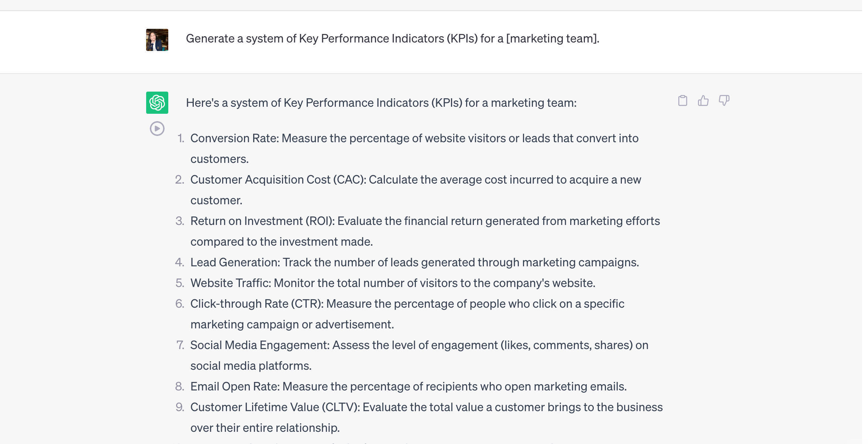Click the text 'compared to the investment made'
868x444 pixels.
[280, 242]
